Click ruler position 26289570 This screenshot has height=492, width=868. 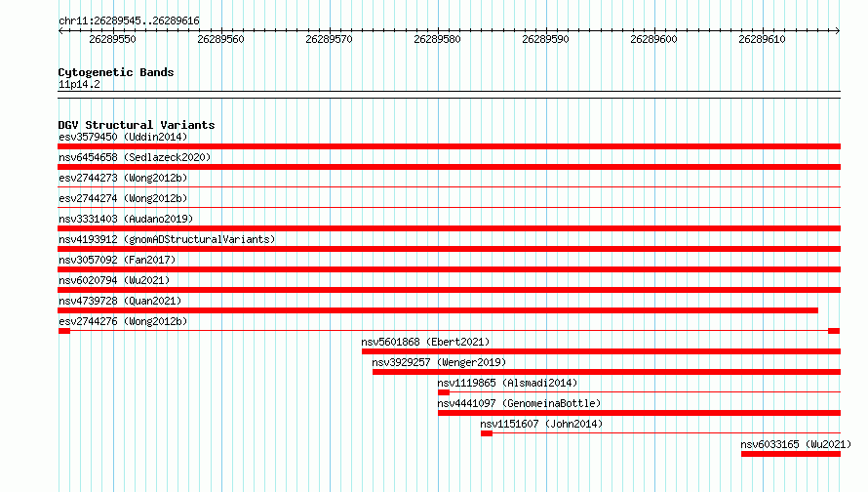[329, 39]
